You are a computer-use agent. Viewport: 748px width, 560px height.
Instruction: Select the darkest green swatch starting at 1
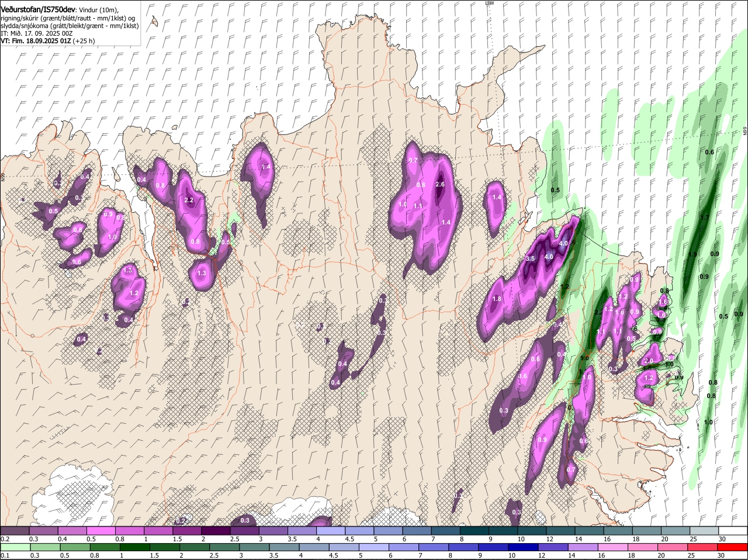click(x=135, y=547)
